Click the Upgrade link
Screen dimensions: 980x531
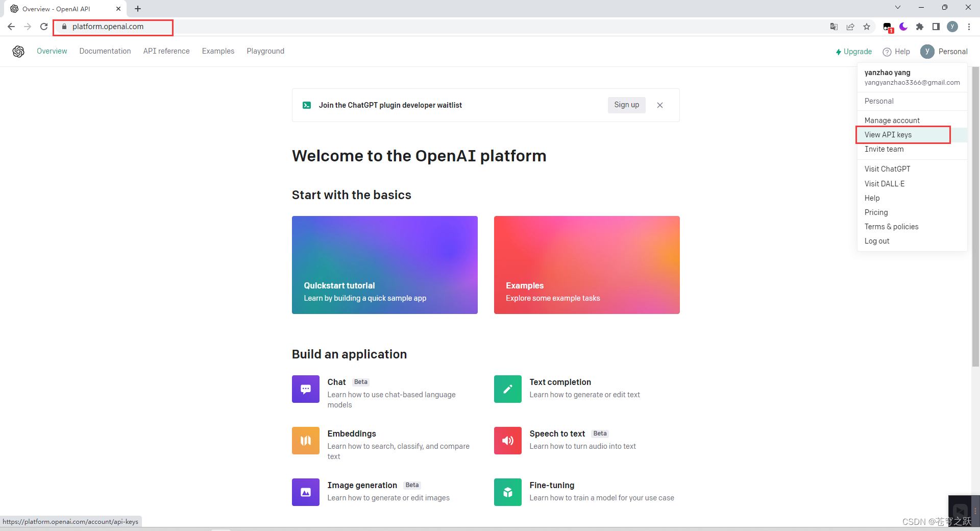853,52
